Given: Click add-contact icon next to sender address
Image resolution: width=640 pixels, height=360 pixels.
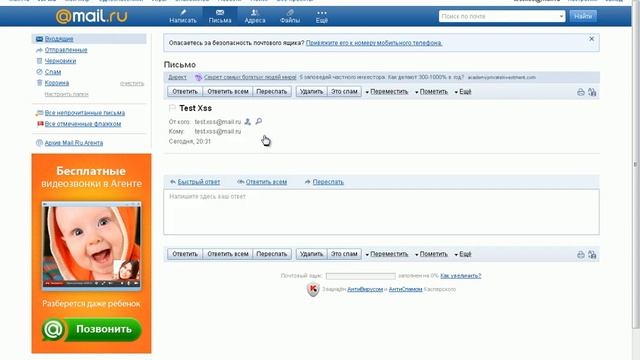Looking at the screenshot, I should tap(247, 122).
